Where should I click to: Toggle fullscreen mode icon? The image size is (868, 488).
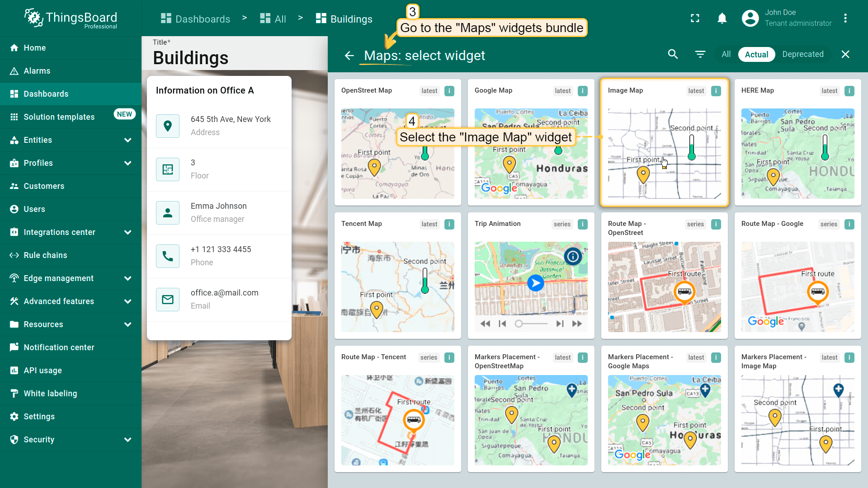pyautogui.click(x=695, y=18)
